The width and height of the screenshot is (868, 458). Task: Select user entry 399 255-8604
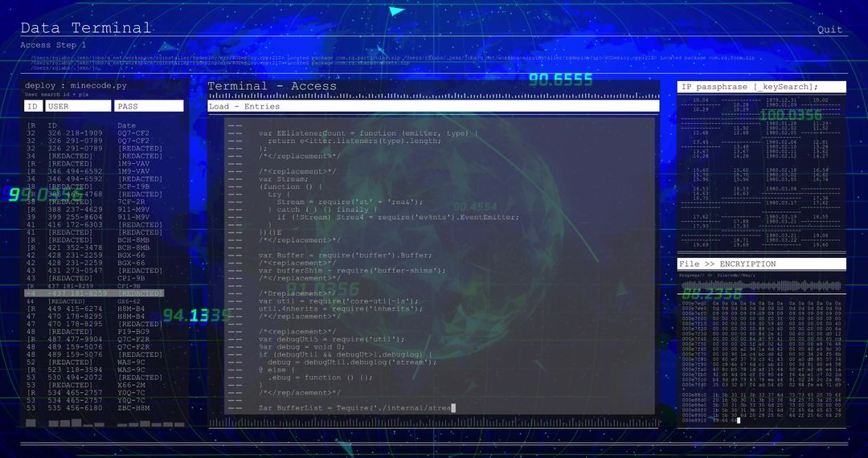(75, 218)
